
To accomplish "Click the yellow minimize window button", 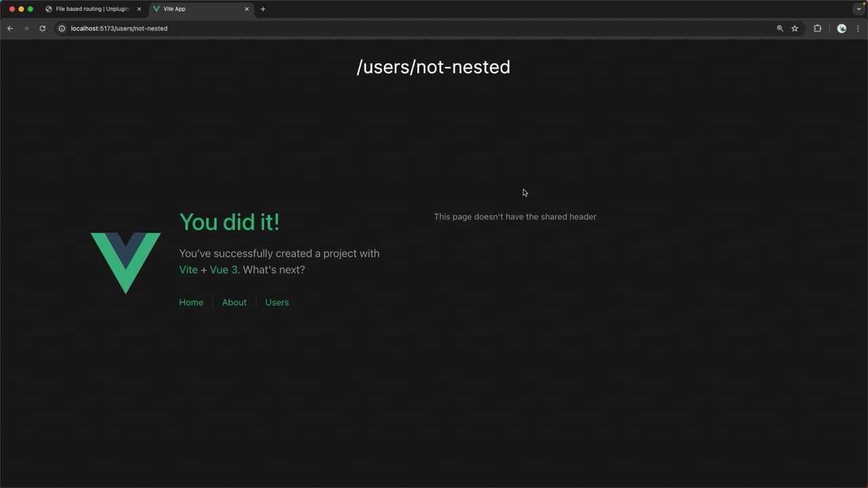I will [21, 9].
